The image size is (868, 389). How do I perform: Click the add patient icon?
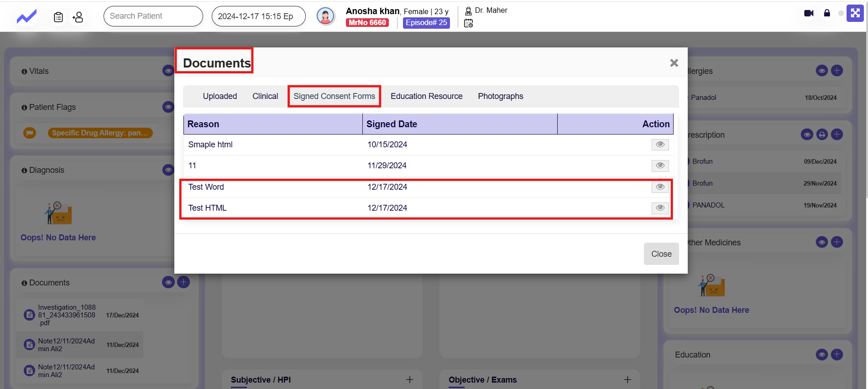click(78, 17)
